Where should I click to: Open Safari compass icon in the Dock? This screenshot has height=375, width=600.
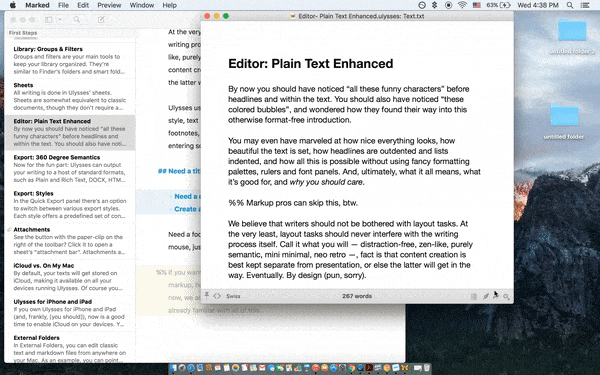[191, 368]
